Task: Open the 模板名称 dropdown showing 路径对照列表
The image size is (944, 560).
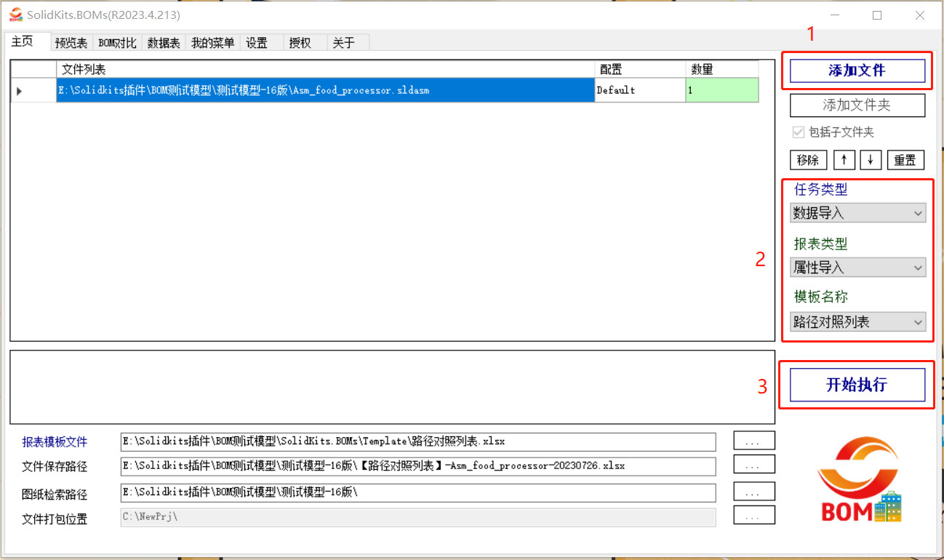Action: tap(857, 321)
